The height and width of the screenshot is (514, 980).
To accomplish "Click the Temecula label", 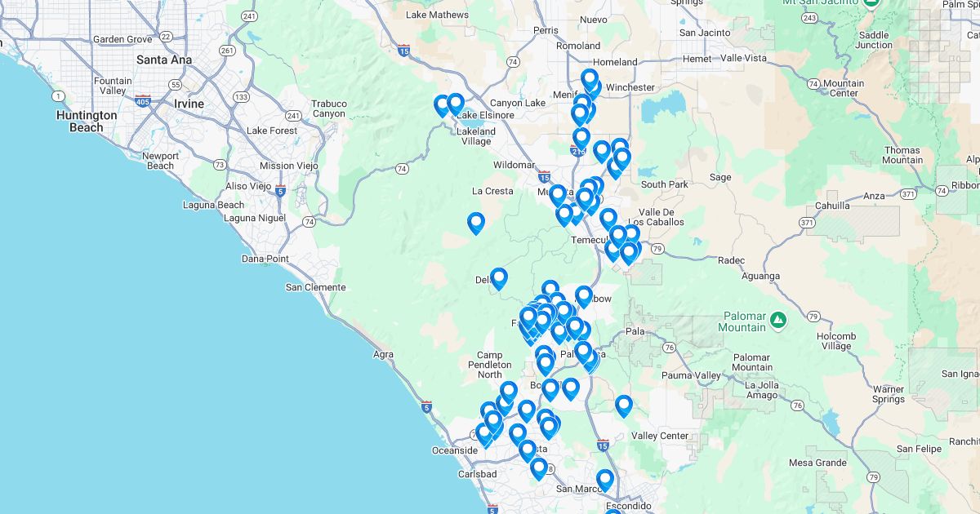I will (x=591, y=240).
